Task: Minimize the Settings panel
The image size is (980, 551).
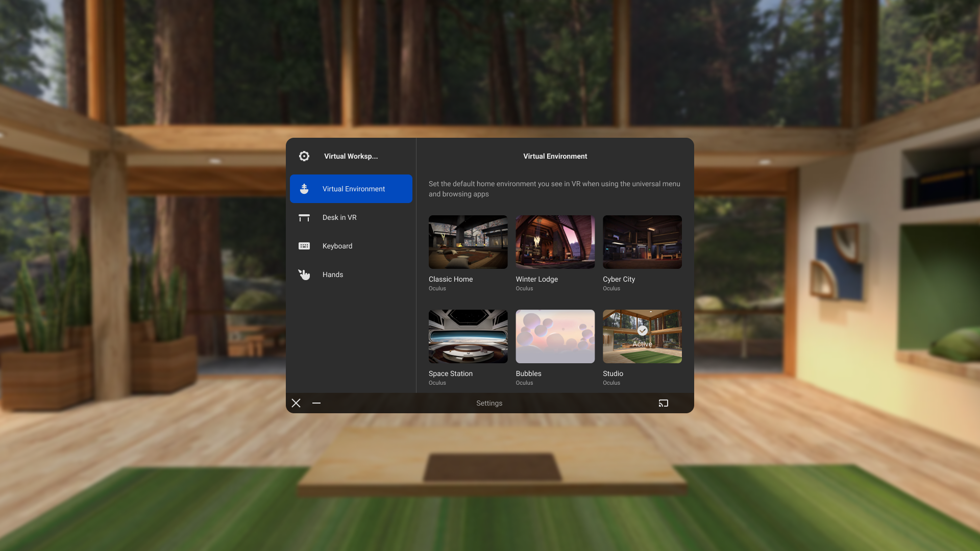Action: click(316, 403)
